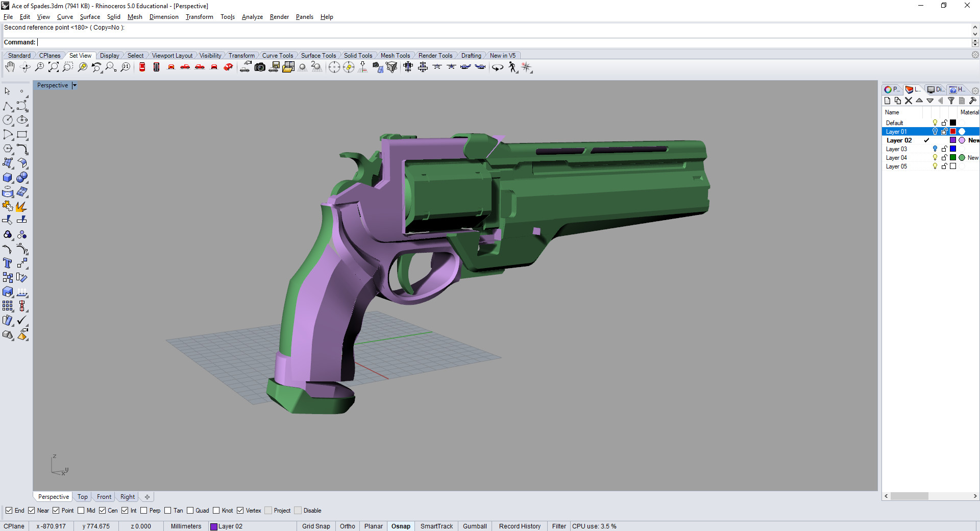This screenshot has height=531, width=980.
Task: Toggle Gumball in status bar
Action: (x=475, y=526)
